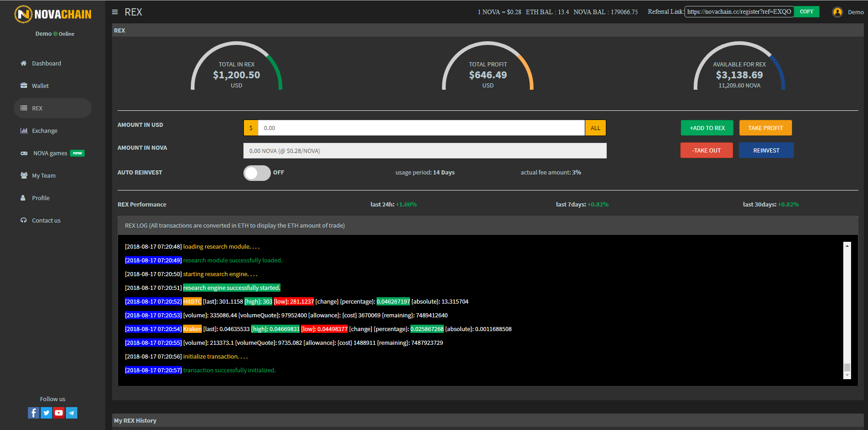Click the Profile user icon
This screenshot has width=868, height=430.
[23, 198]
